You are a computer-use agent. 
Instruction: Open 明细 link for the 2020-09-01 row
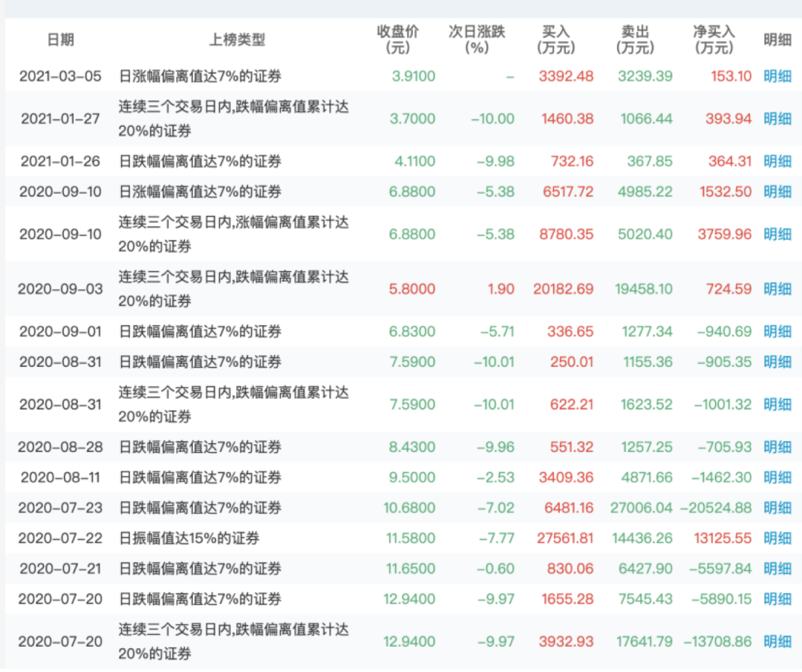pos(777,331)
